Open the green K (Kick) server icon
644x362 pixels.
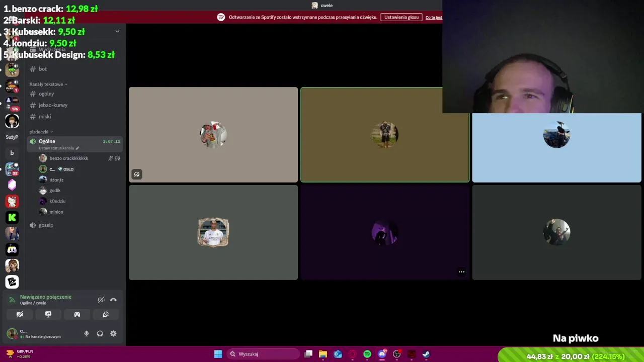tap(12, 217)
